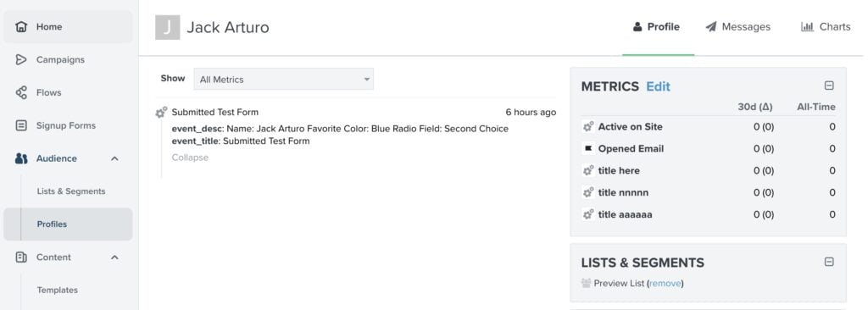
Task: Collapse the Lists & Segments panel
Action: 829,262
